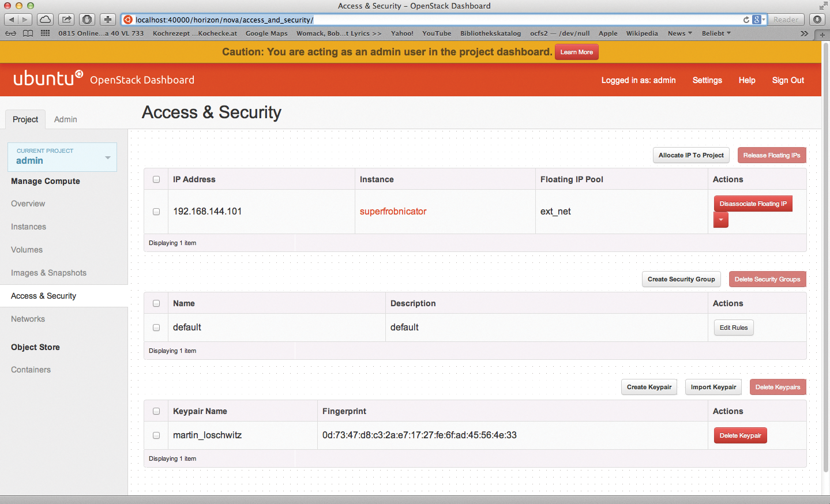Open the Downloads arrow icon
The height and width of the screenshot is (504, 830).
coord(817,20)
